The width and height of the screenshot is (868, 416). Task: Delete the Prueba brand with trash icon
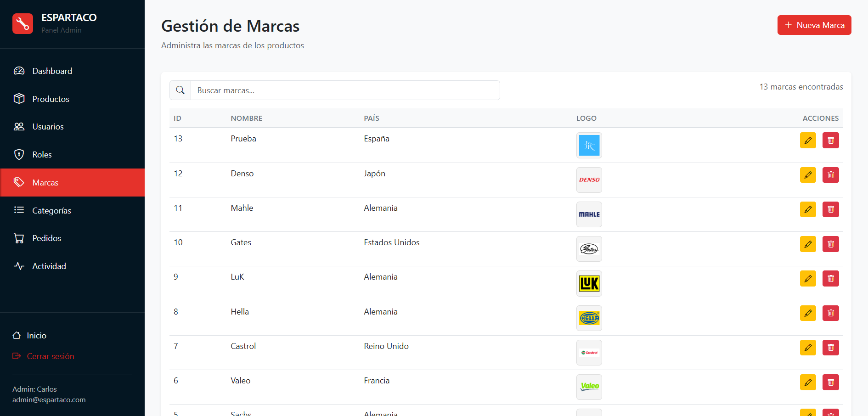pyautogui.click(x=831, y=141)
